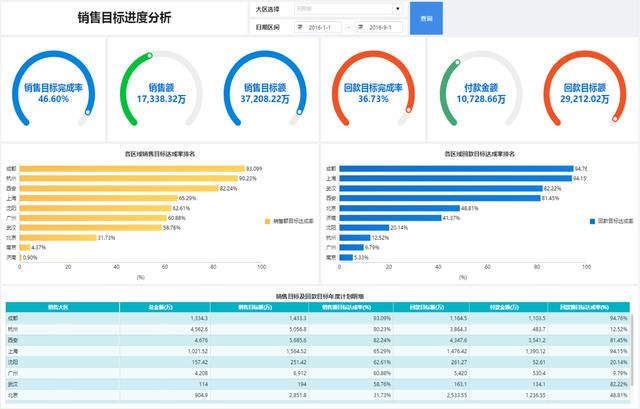The width and height of the screenshot is (640, 409).
Task: Click the 广州 60.88% yellow bar
Action: [x=93, y=218]
